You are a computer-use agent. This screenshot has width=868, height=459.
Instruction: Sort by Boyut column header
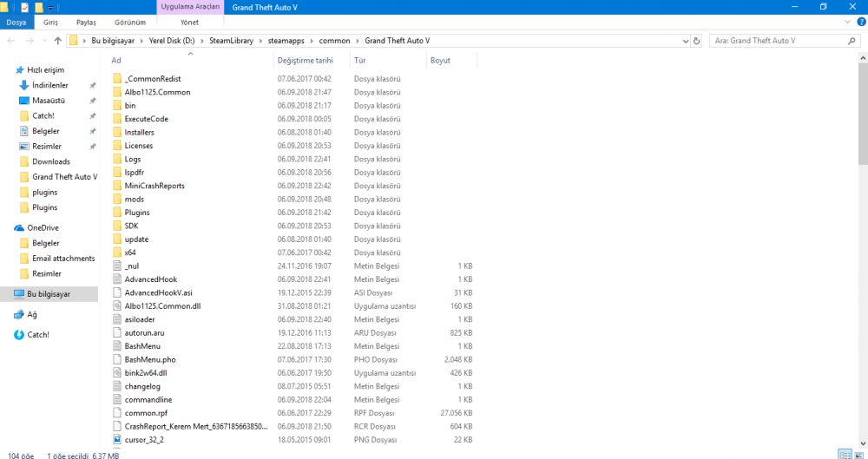click(451, 61)
